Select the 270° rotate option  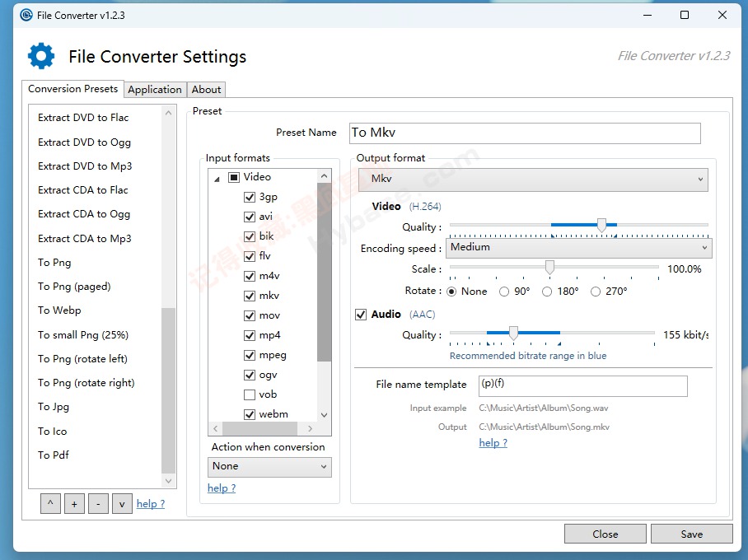click(596, 292)
